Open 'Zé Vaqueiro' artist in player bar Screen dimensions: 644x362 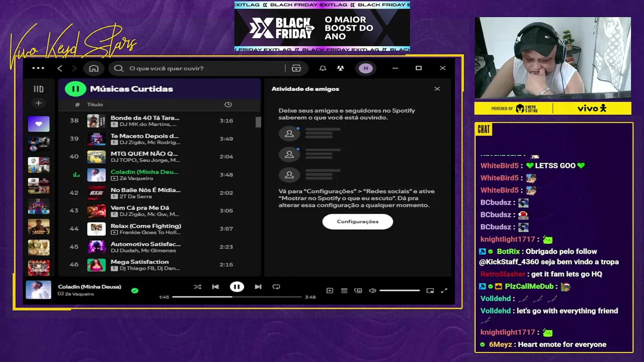[79, 294]
